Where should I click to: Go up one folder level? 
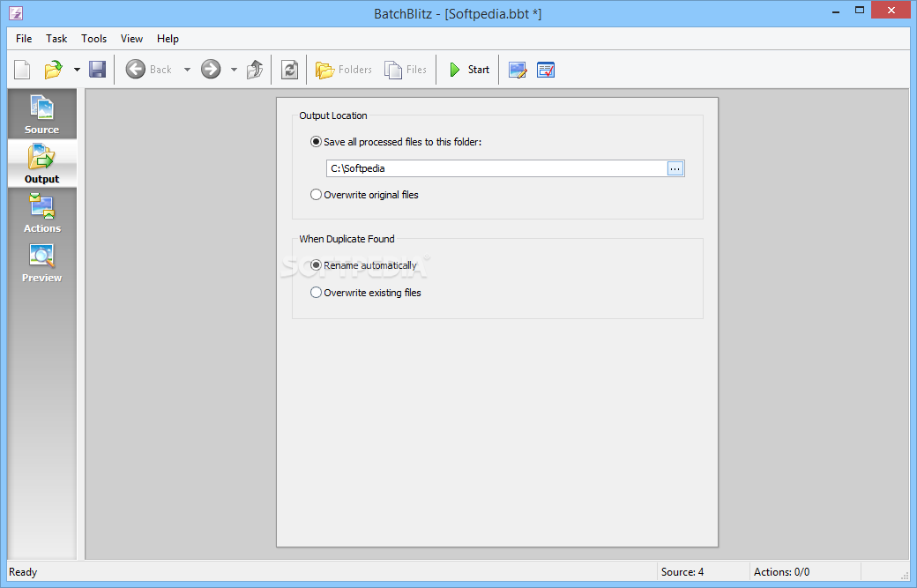click(255, 70)
